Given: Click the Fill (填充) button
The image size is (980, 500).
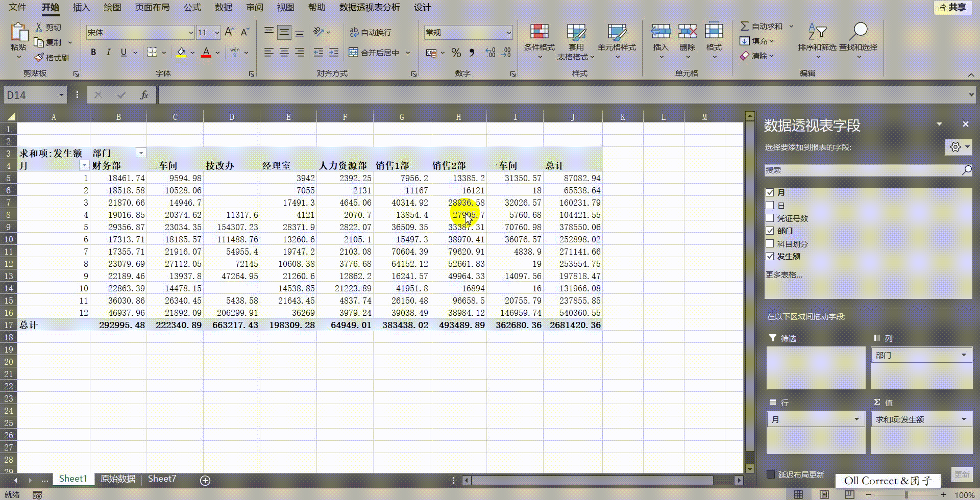Looking at the screenshot, I should click(x=756, y=41).
